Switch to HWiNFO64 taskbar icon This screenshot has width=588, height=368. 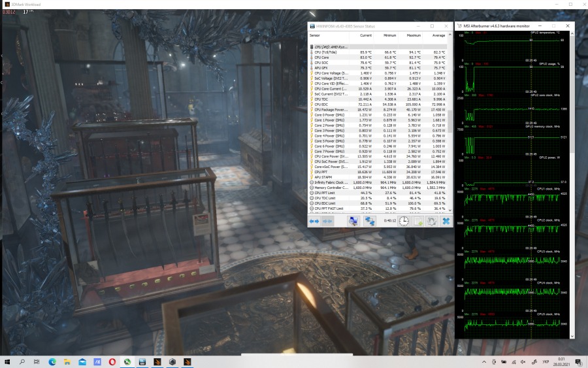[x=142, y=362]
